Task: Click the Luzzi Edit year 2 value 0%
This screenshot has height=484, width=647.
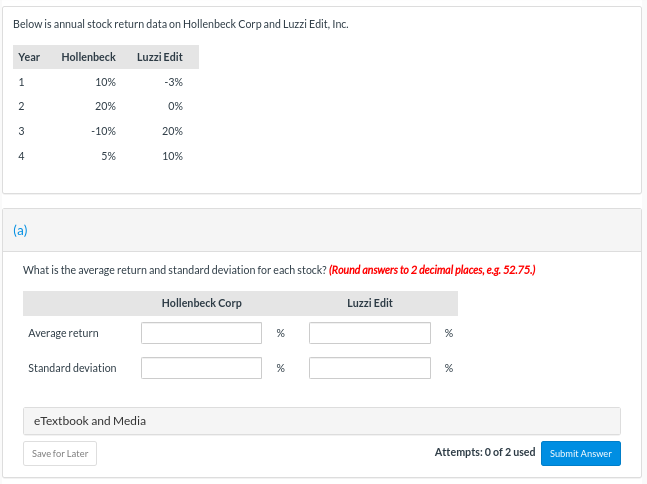Action: coord(175,106)
